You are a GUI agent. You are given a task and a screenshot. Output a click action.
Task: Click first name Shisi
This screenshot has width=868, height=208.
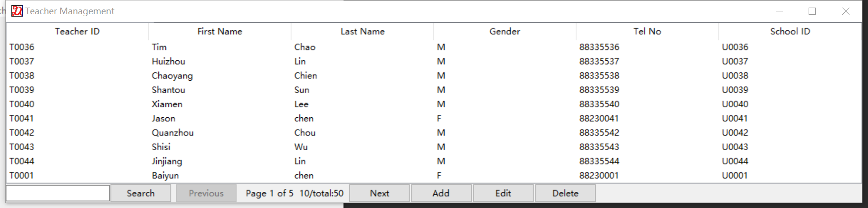tap(161, 147)
